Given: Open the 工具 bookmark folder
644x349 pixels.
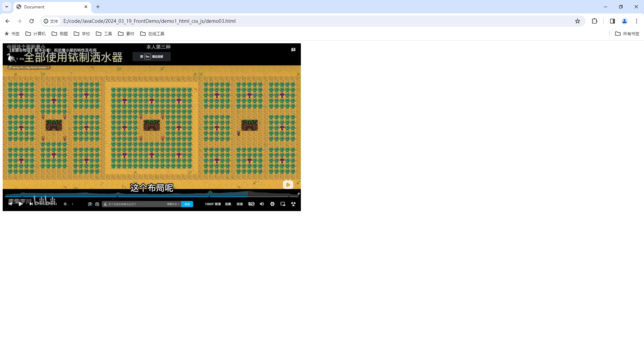Looking at the screenshot, I should (104, 34).
